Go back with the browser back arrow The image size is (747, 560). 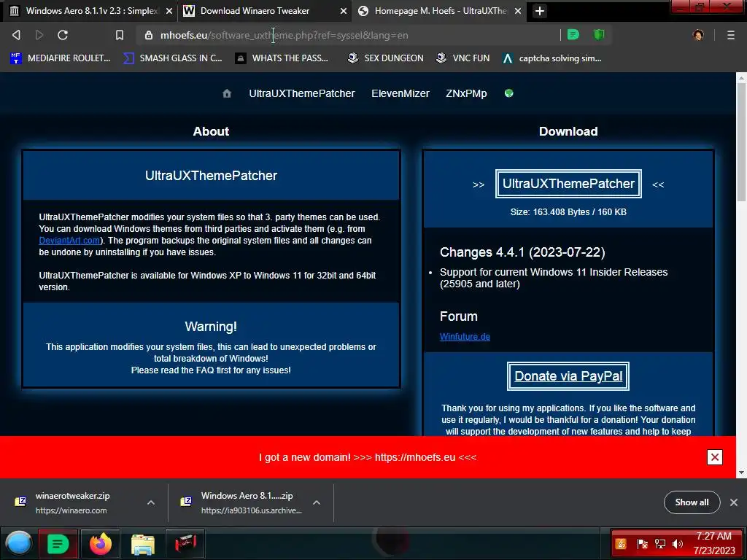click(x=16, y=35)
